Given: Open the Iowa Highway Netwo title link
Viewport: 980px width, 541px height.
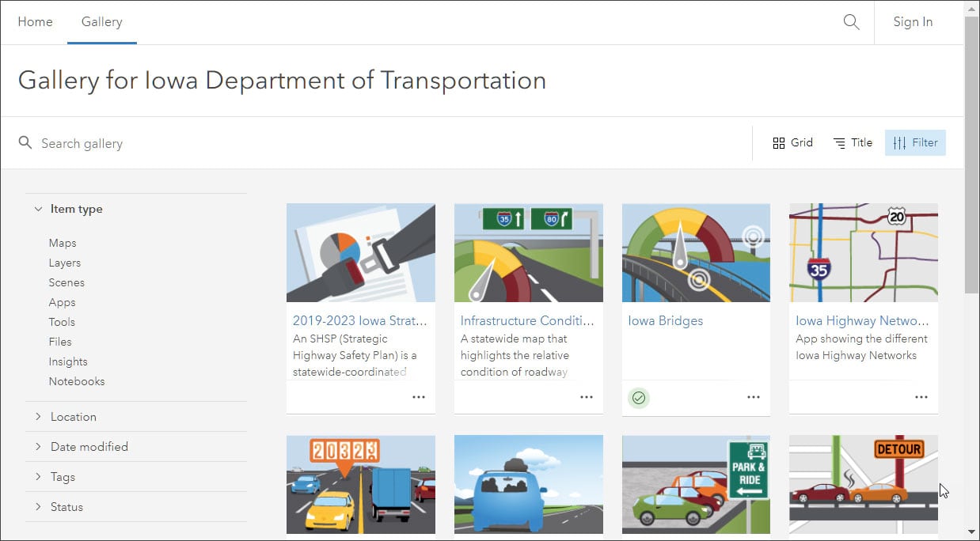Looking at the screenshot, I should [862, 320].
